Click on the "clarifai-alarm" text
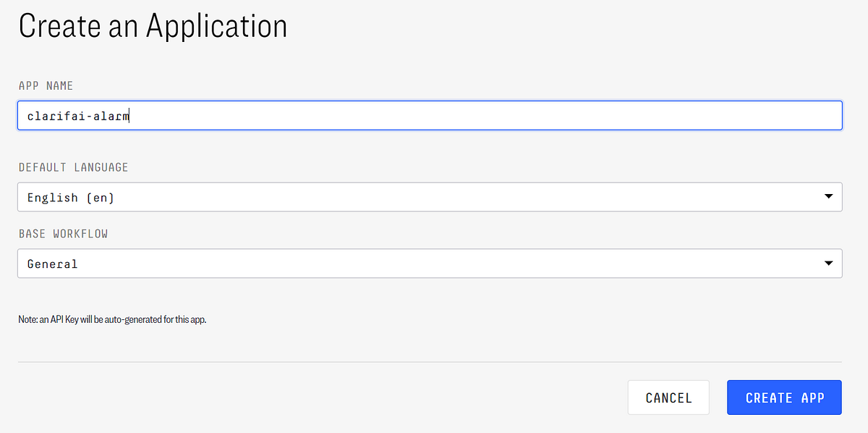 pyautogui.click(x=78, y=116)
